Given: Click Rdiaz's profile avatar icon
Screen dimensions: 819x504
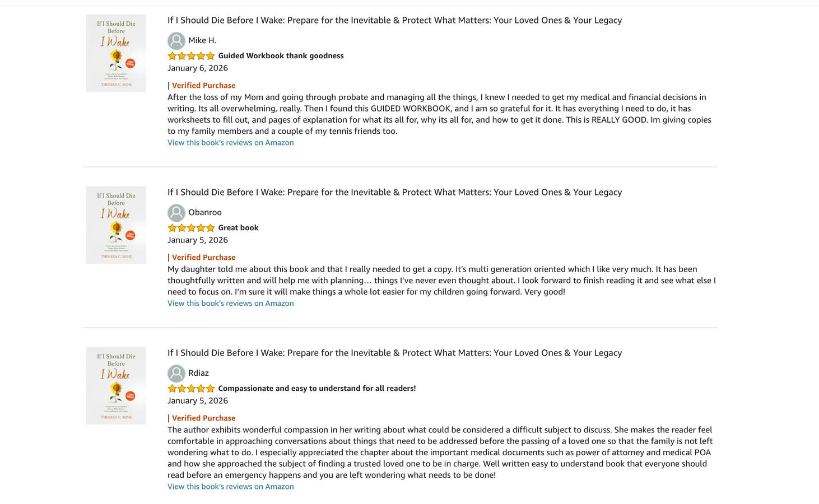Looking at the screenshot, I should (176, 374).
